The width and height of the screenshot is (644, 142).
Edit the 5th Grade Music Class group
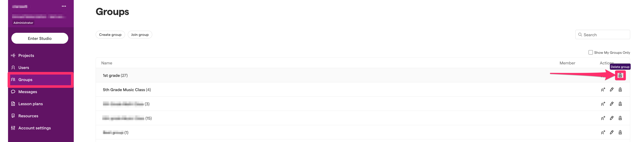point(612,90)
